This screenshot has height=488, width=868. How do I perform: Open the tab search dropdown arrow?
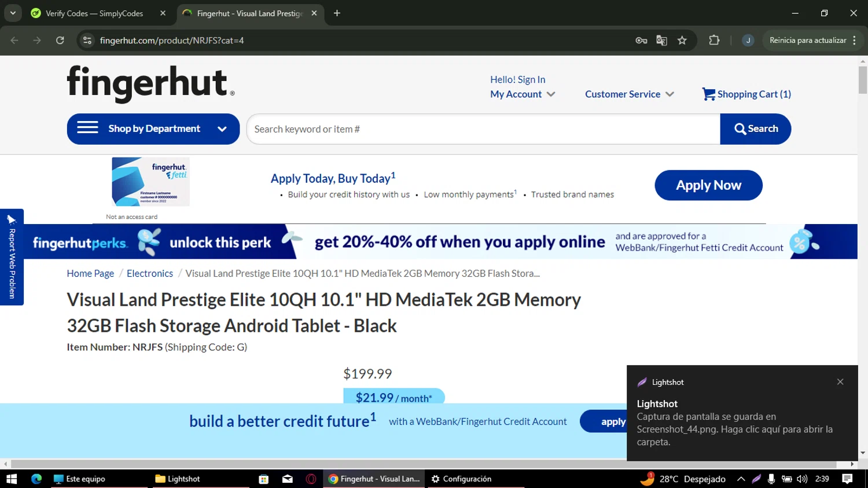tap(13, 13)
